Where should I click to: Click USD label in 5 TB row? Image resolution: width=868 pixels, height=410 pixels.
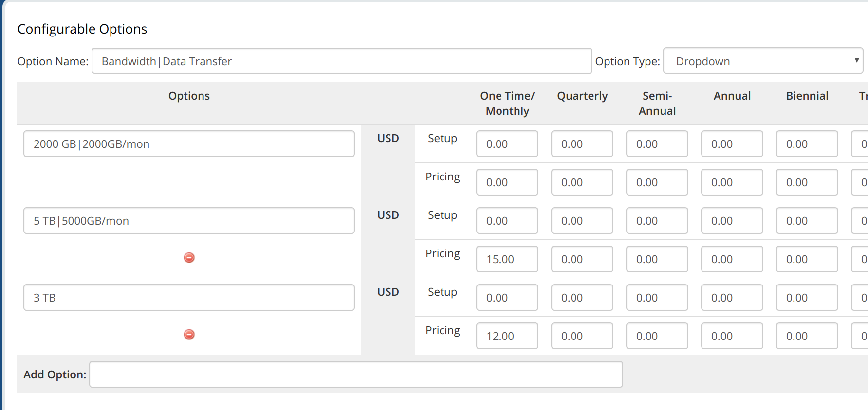[388, 215]
